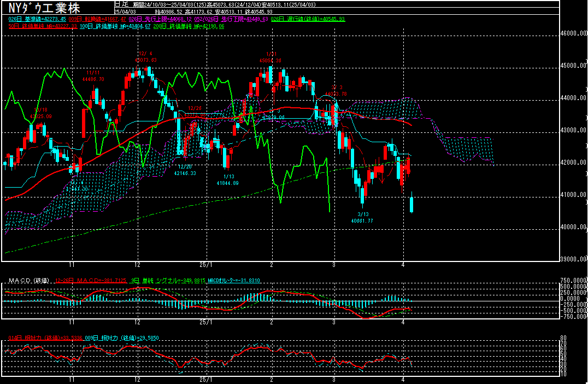Select the 026日 基準線=42273.45 legend
This screenshot has width=588, height=384.
tap(37, 19)
